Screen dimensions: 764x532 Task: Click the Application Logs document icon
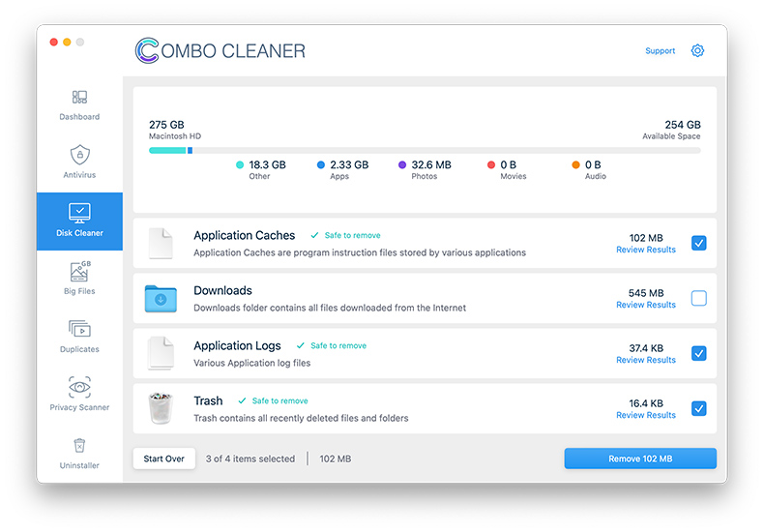click(162, 353)
